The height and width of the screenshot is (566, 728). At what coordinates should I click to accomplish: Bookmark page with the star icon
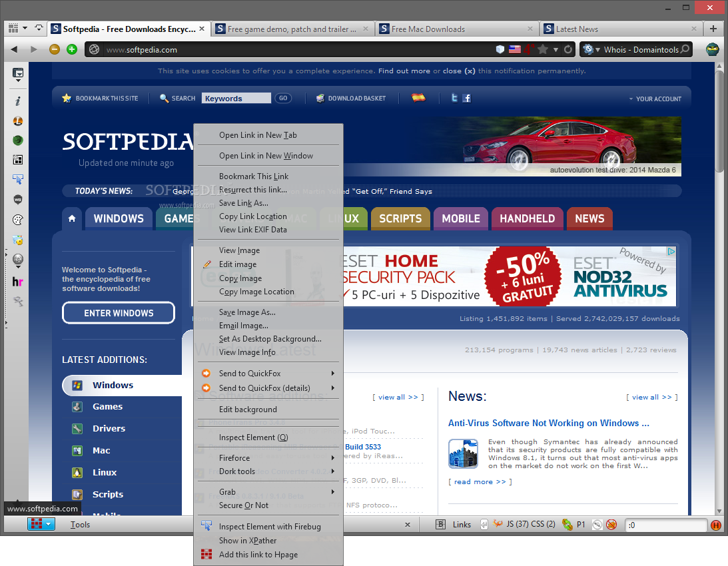(542, 49)
